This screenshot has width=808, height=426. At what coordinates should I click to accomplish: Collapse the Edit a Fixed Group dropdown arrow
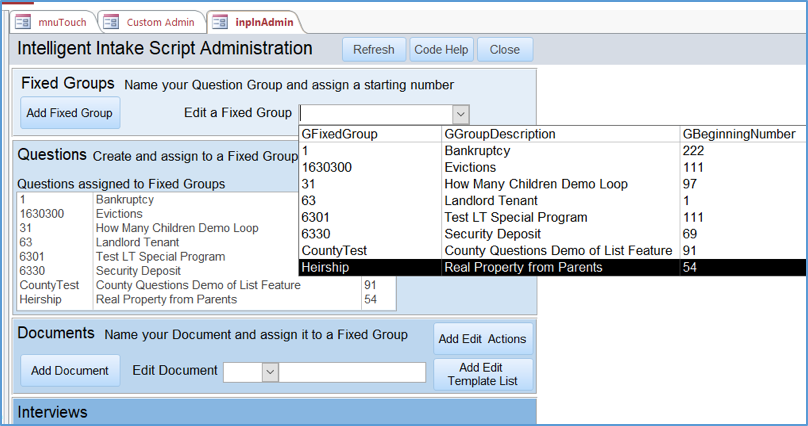(x=459, y=114)
